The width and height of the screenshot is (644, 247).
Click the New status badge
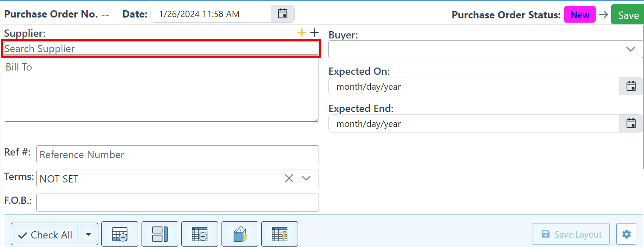580,15
